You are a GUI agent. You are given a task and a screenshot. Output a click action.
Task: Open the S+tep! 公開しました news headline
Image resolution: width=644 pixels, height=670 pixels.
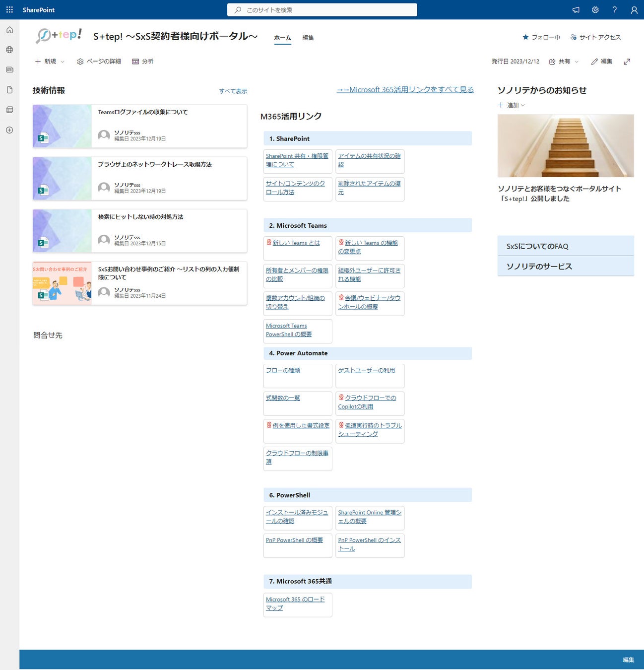click(x=560, y=194)
